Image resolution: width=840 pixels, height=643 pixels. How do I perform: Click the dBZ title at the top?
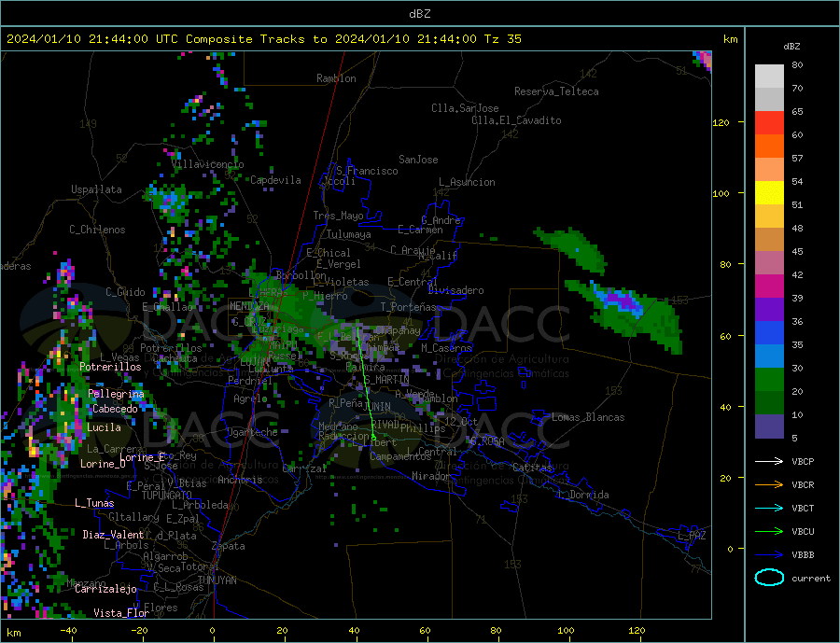click(419, 14)
